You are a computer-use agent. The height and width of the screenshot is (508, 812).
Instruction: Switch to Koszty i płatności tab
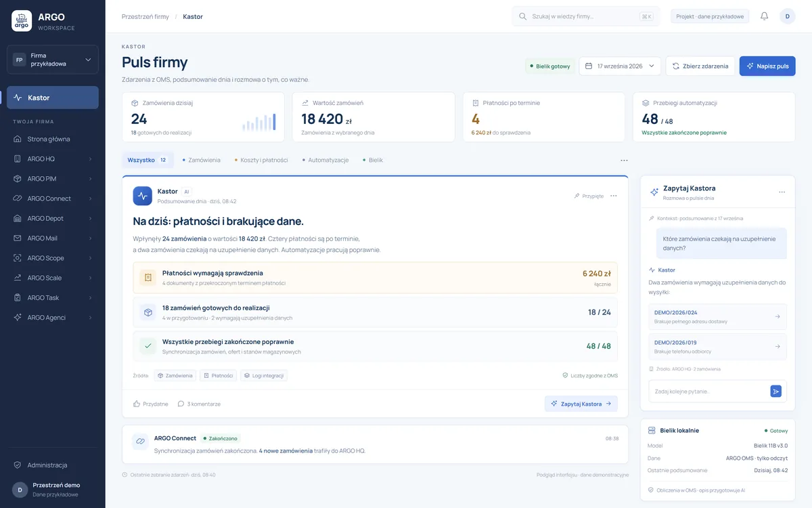261,160
